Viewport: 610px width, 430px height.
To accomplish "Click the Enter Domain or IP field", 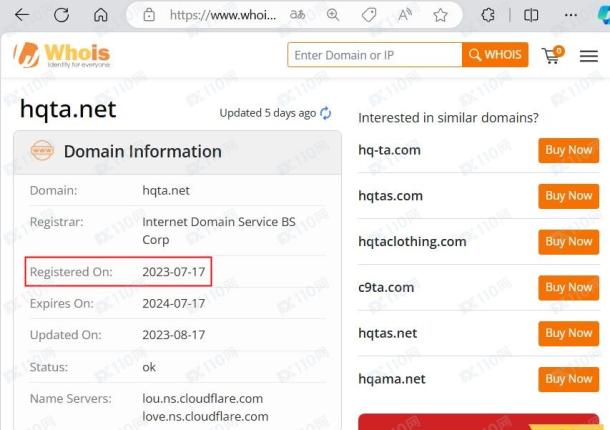I will (375, 55).
